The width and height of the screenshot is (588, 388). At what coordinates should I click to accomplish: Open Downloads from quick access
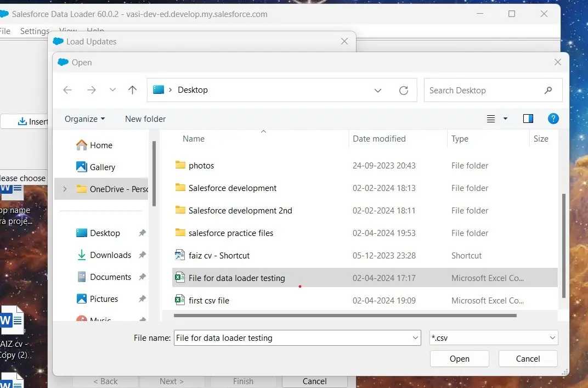point(110,255)
